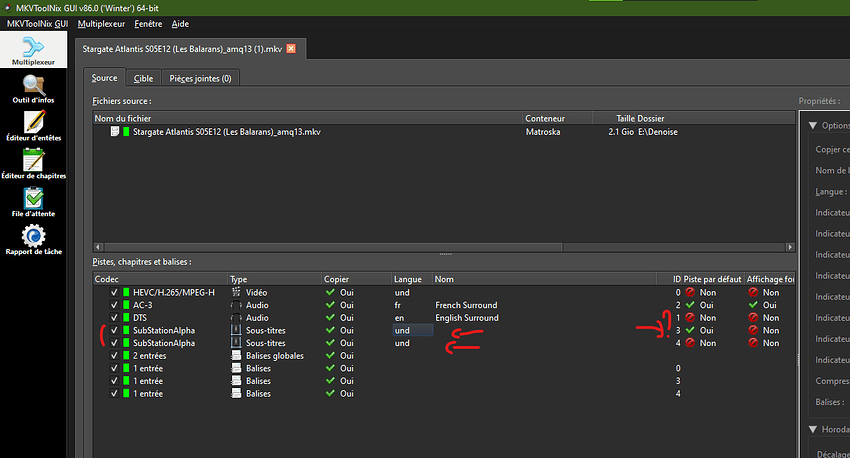Click green Oui check for AC-3 default track

pos(690,305)
